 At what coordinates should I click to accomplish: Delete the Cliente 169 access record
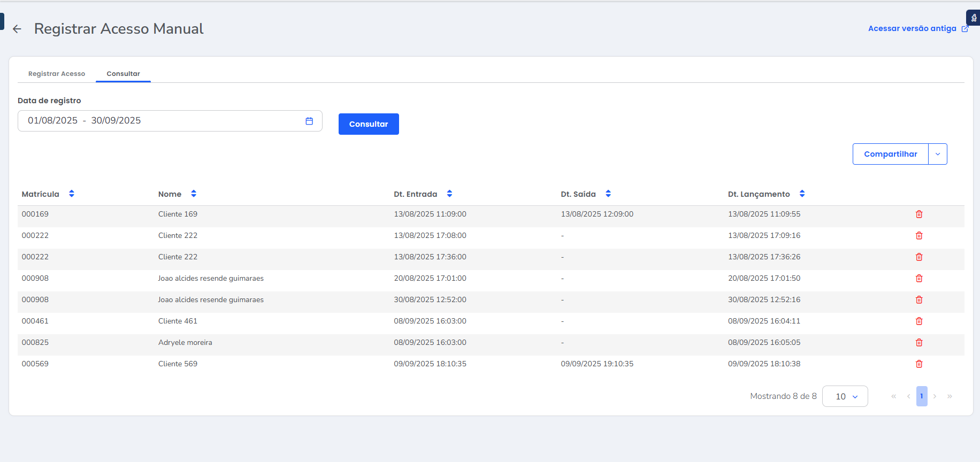click(x=919, y=214)
